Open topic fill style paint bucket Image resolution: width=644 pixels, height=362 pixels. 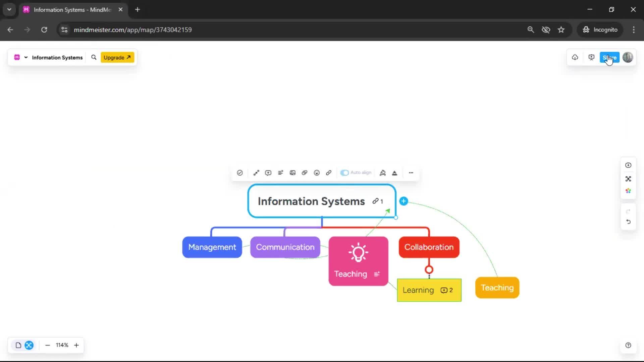pyautogui.click(x=382, y=173)
